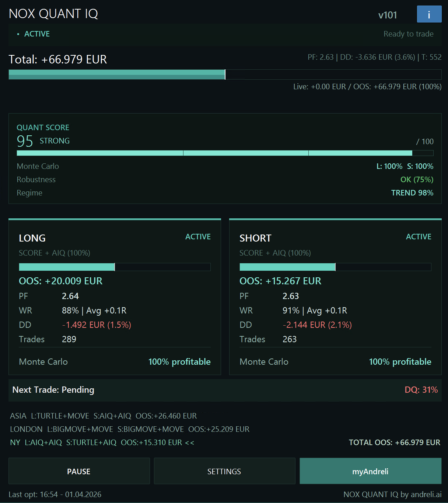This screenshot has height=503, width=448.
Task: Click the TREND 98% regime indicator
Action: [x=412, y=192]
